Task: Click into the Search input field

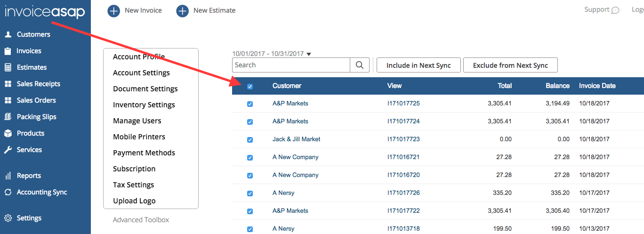Action: (x=291, y=65)
